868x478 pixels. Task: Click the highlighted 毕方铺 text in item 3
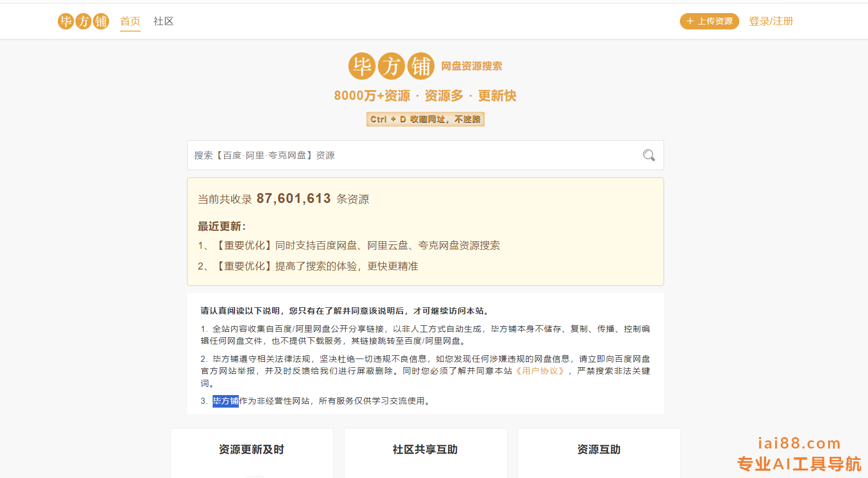click(x=226, y=401)
